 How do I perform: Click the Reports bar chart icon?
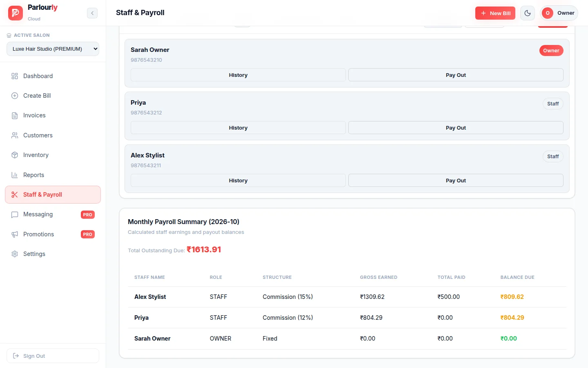tap(15, 175)
